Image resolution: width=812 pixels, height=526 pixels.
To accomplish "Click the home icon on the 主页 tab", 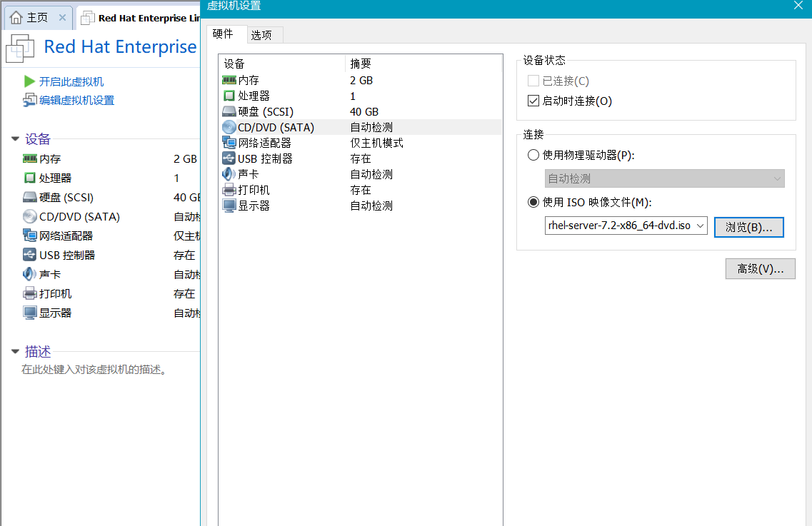I will 16,18.
